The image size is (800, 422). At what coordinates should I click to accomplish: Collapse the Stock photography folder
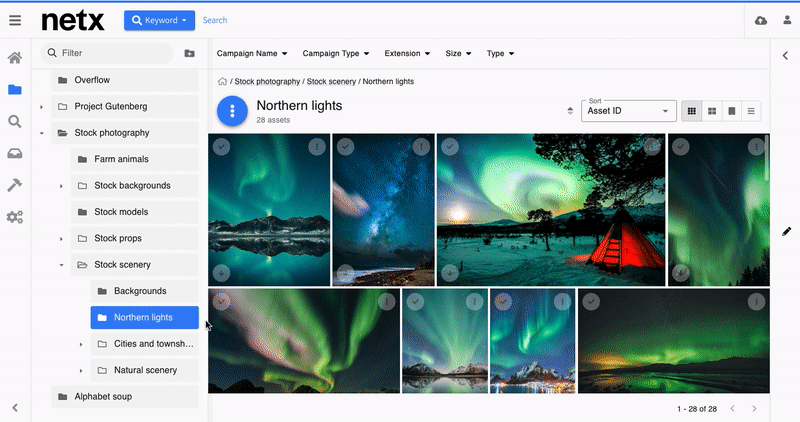(42, 133)
